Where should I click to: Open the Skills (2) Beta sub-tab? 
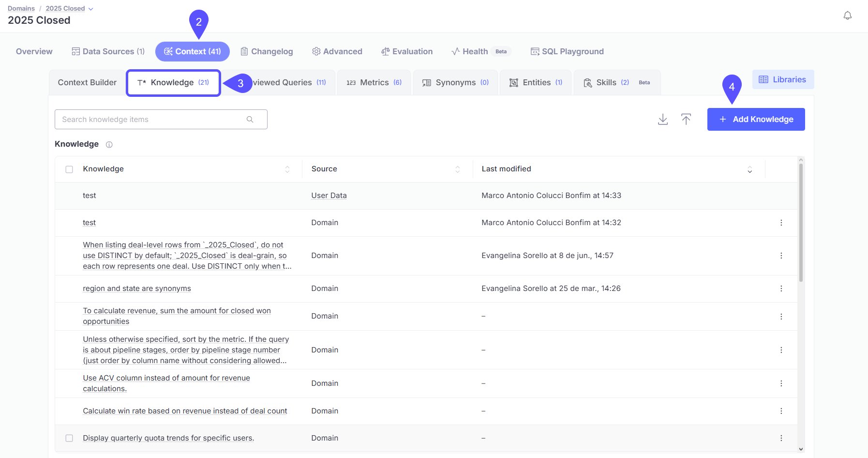click(617, 83)
